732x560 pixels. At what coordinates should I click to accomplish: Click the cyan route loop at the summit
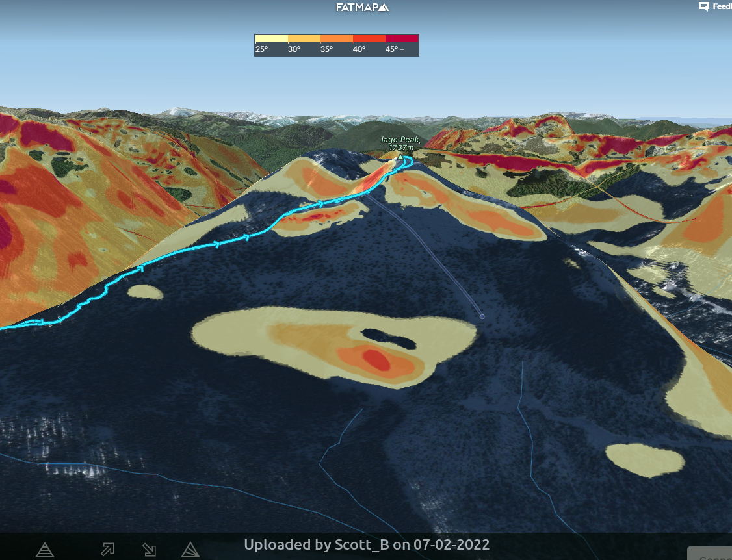408,160
